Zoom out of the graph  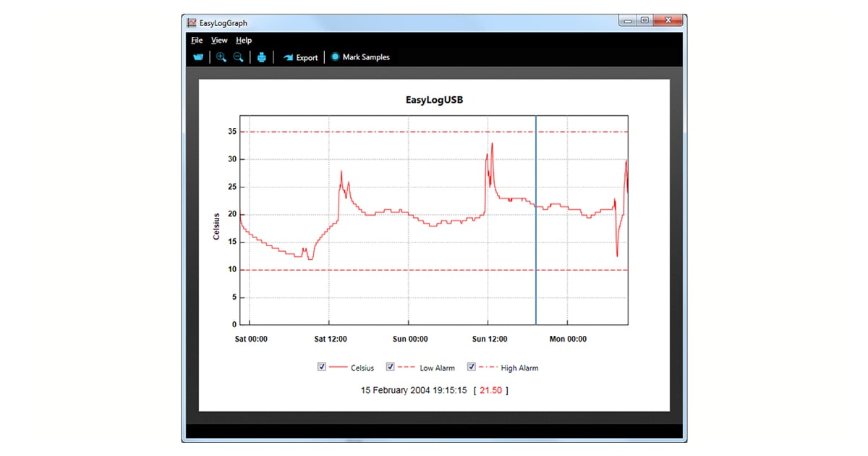tap(238, 57)
